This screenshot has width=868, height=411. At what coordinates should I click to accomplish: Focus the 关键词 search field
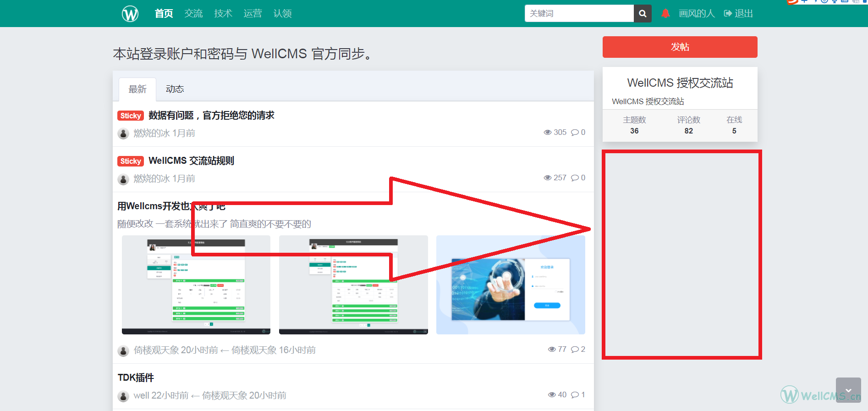click(x=579, y=13)
